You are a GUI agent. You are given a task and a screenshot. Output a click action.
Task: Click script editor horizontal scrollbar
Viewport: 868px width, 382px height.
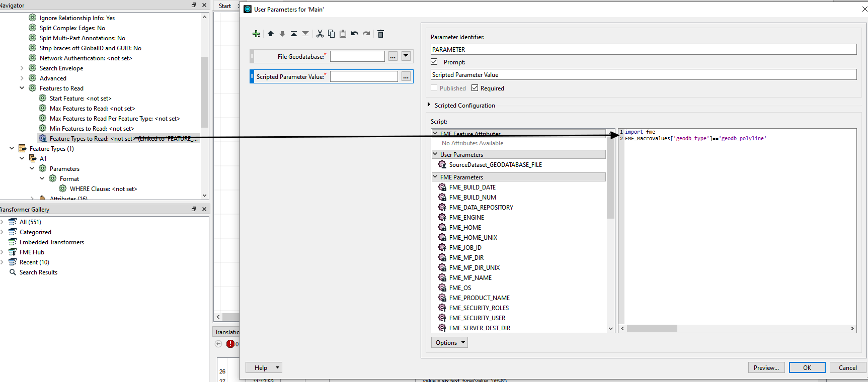(652, 328)
